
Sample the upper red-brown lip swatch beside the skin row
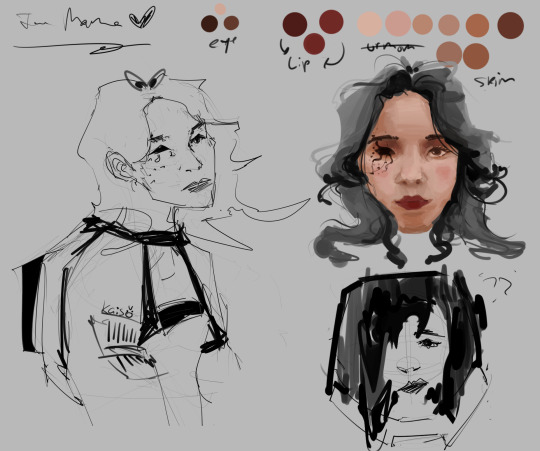[x=331, y=22]
